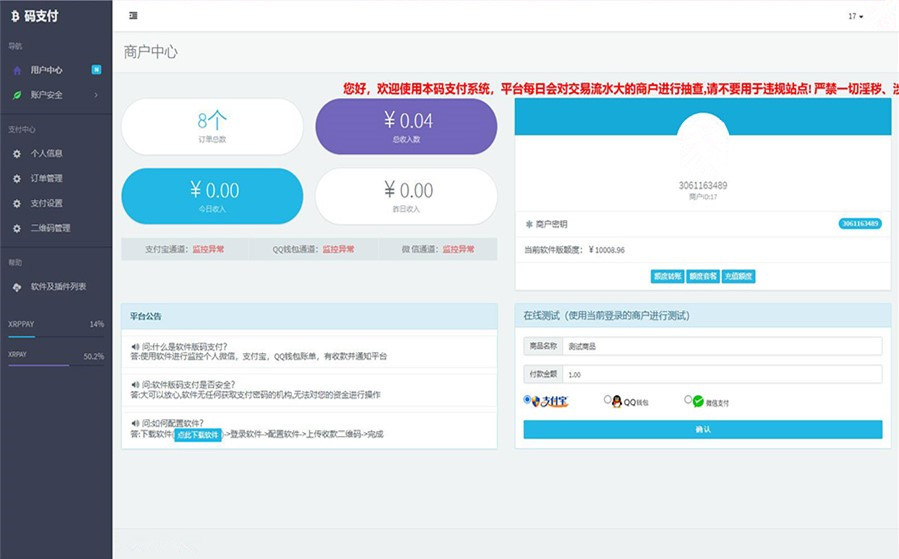Select the 支付宝 Alipay radio button
The height and width of the screenshot is (559, 899).
(x=528, y=400)
